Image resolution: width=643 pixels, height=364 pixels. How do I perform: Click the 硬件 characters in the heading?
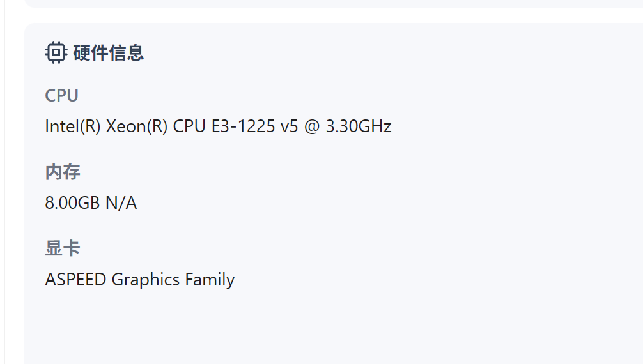(x=91, y=52)
